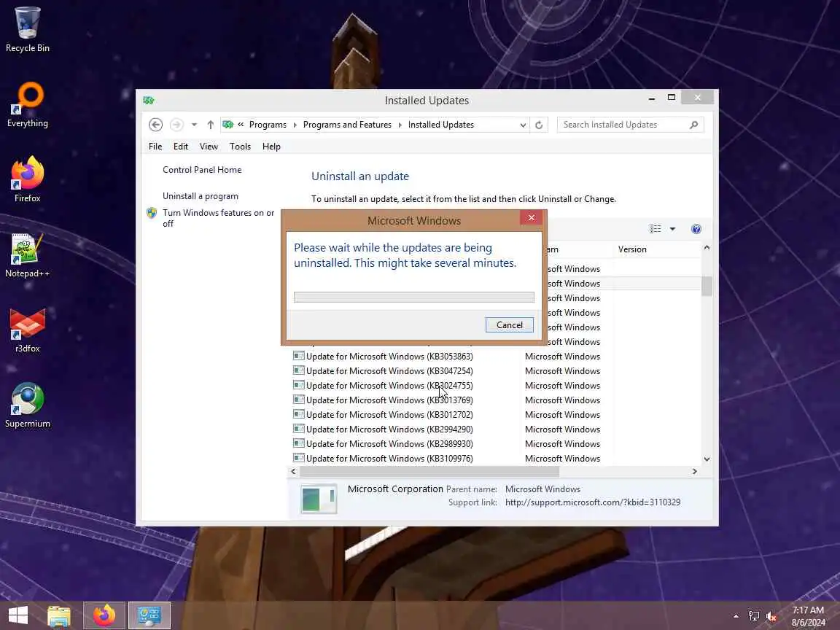The image size is (840, 630).
Task: Select update KB3047254 in the list
Action: [x=389, y=370]
